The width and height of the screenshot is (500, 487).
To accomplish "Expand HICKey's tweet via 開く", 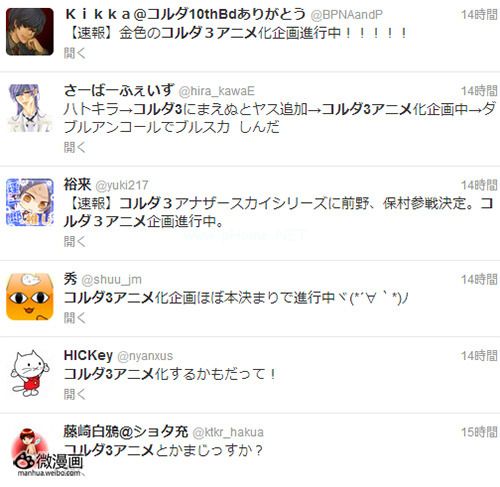I will pos(75,394).
